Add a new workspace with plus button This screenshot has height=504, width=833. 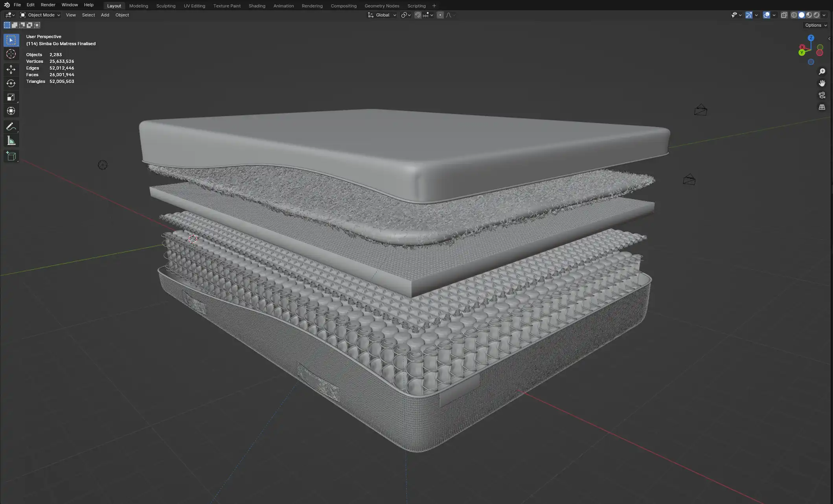(x=434, y=6)
